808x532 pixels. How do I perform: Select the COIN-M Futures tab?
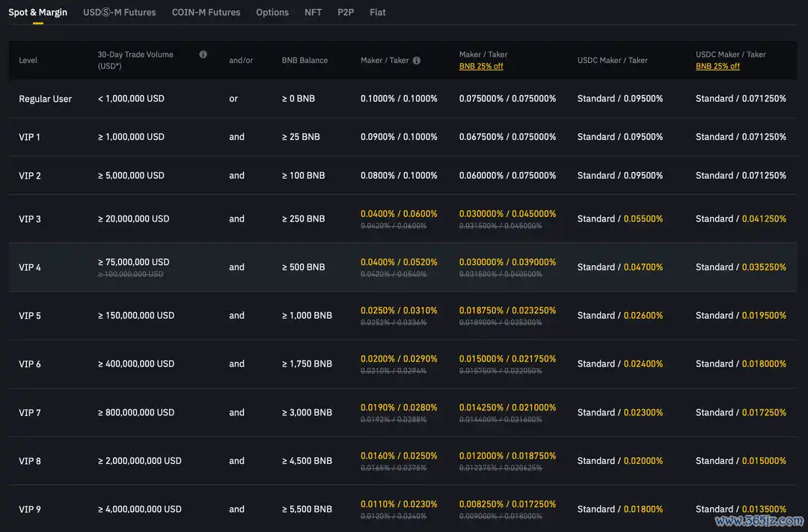(x=206, y=12)
